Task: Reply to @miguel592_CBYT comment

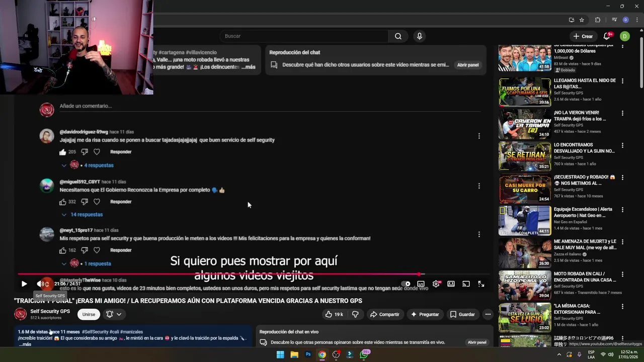Action: point(121,202)
